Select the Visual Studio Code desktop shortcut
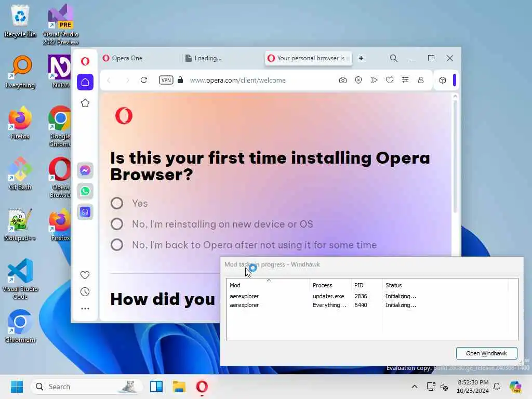The height and width of the screenshot is (399, 532). pos(20,279)
